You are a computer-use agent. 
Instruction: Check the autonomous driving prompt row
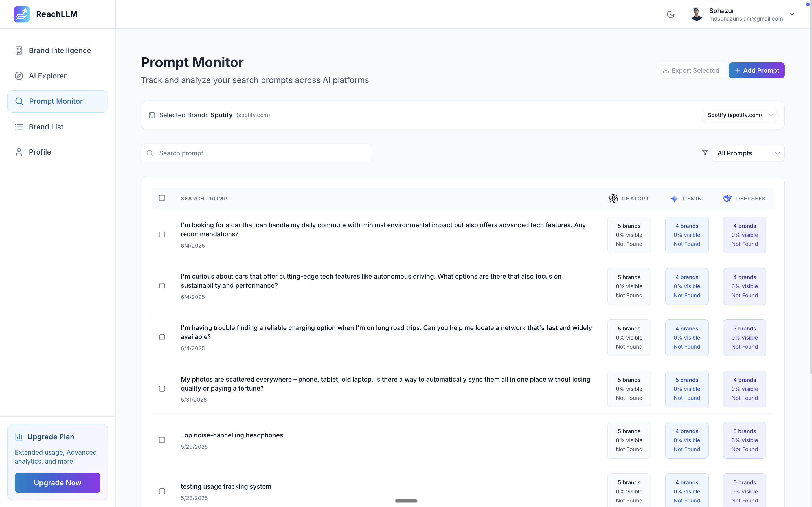[162, 286]
